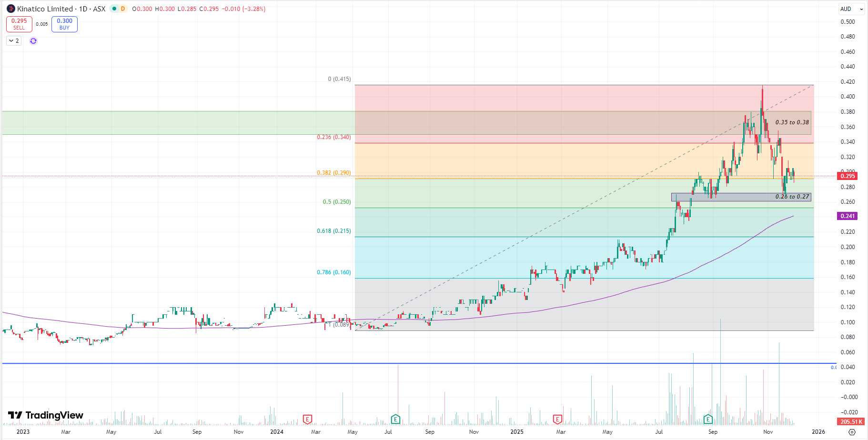
Task: Expand the indicators legend showing 2
Action: [x=14, y=41]
